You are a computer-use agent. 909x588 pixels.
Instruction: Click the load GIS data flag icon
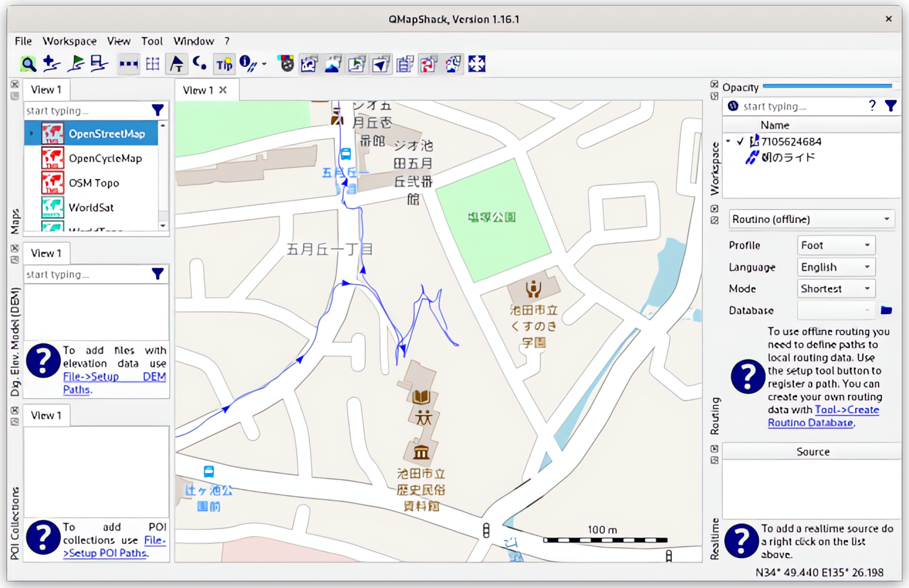[76, 64]
